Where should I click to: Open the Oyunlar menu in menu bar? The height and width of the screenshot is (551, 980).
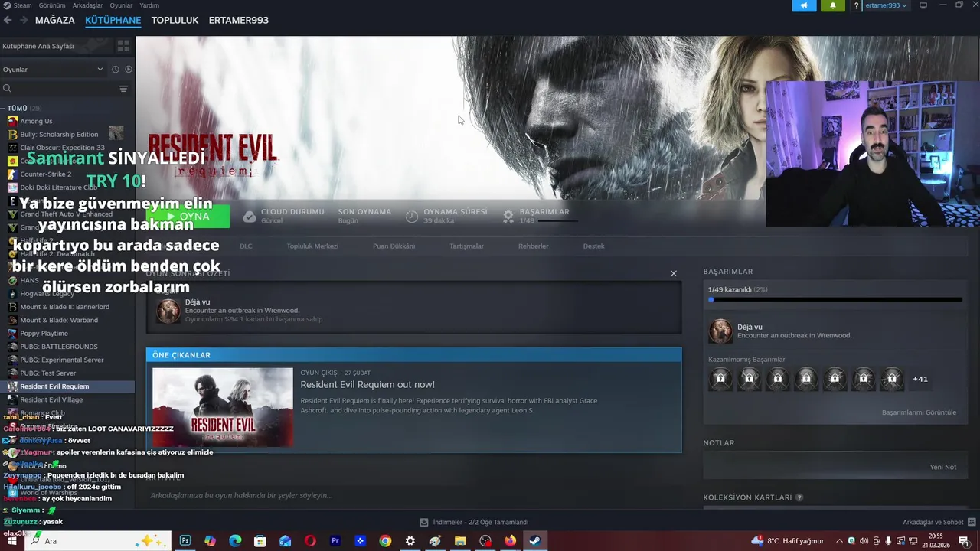coord(121,5)
